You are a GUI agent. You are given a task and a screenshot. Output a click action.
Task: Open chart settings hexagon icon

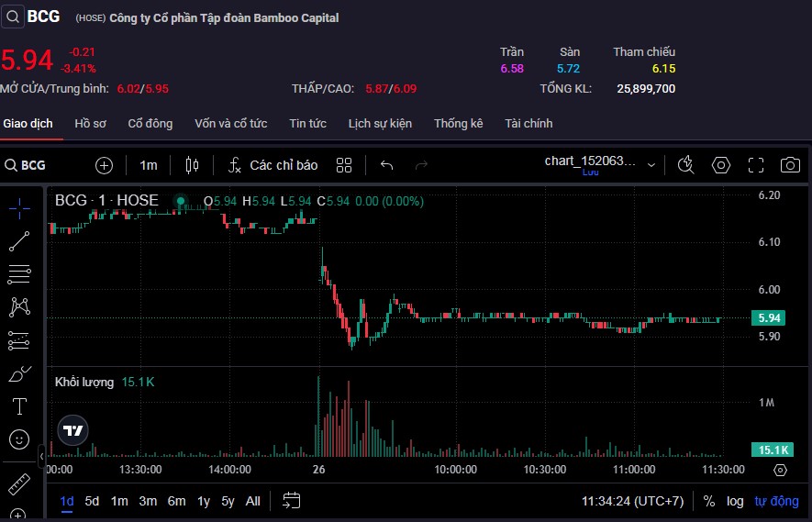[721, 165]
